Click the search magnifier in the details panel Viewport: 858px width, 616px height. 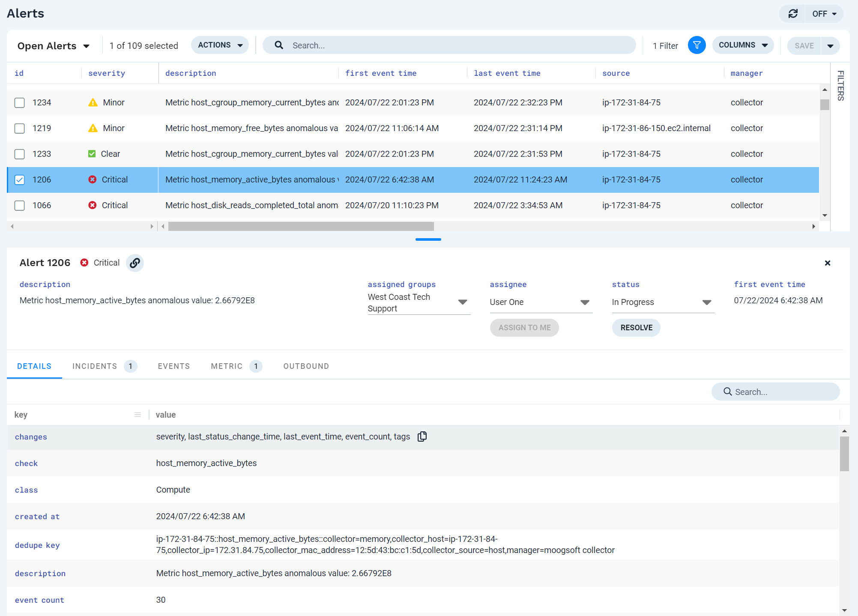coord(727,392)
